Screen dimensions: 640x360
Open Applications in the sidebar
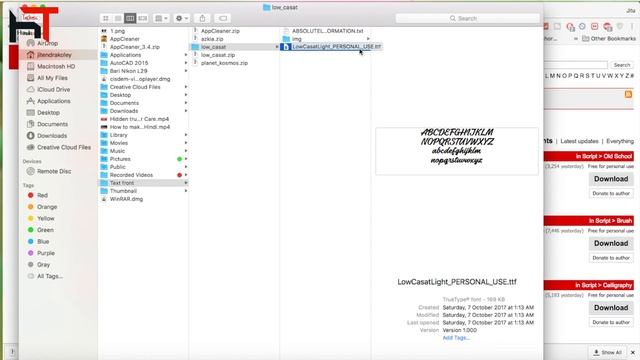click(53, 101)
